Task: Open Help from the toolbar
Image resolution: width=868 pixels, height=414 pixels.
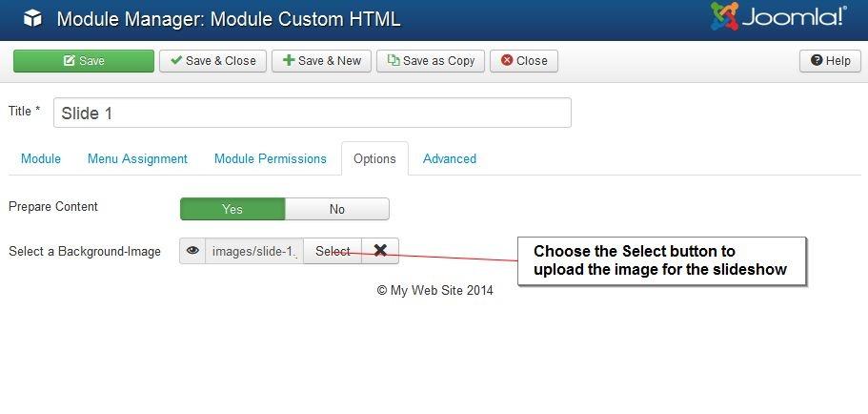Action: click(830, 61)
